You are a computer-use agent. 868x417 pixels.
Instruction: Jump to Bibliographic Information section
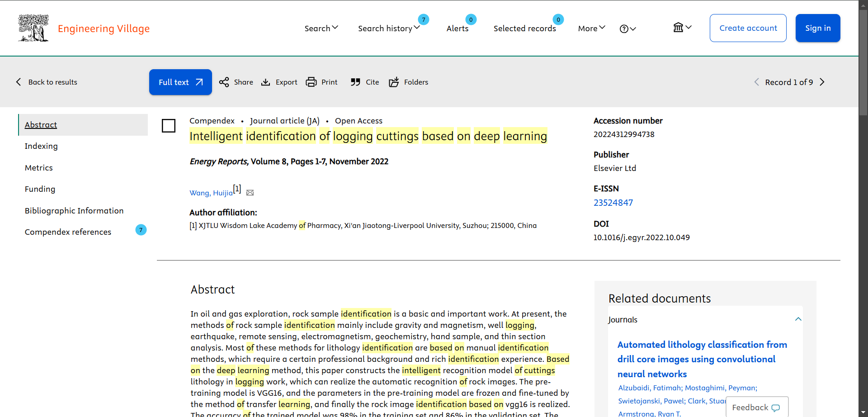[74, 211]
